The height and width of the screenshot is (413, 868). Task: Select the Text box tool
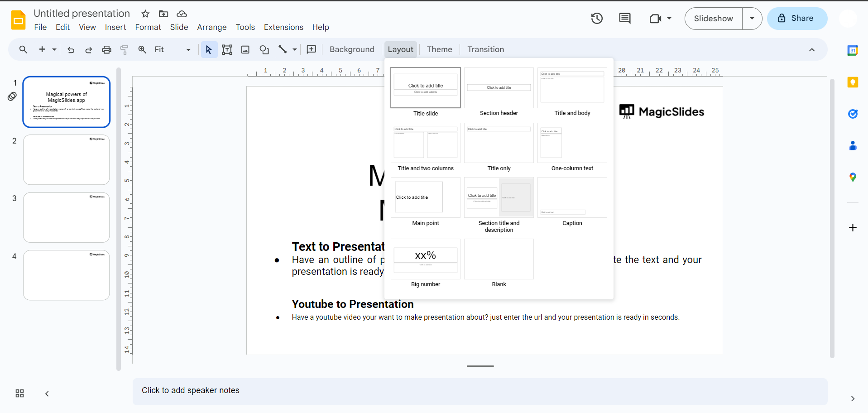point(227,50)
